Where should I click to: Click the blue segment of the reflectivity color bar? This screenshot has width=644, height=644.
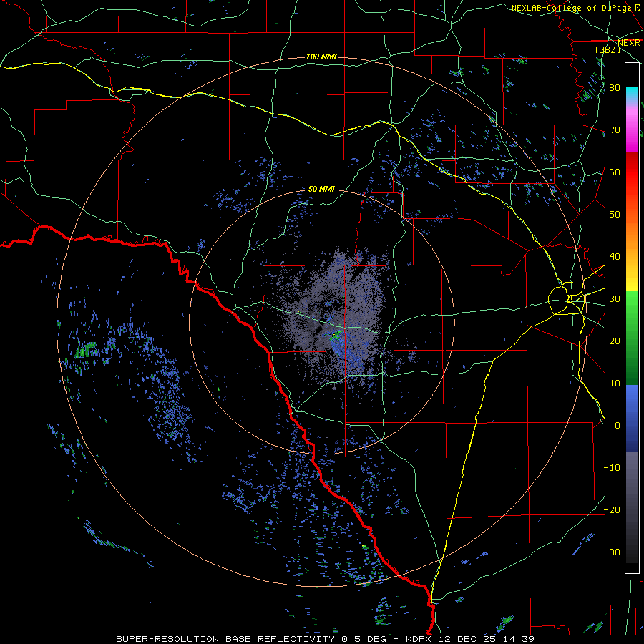(632, 418)
